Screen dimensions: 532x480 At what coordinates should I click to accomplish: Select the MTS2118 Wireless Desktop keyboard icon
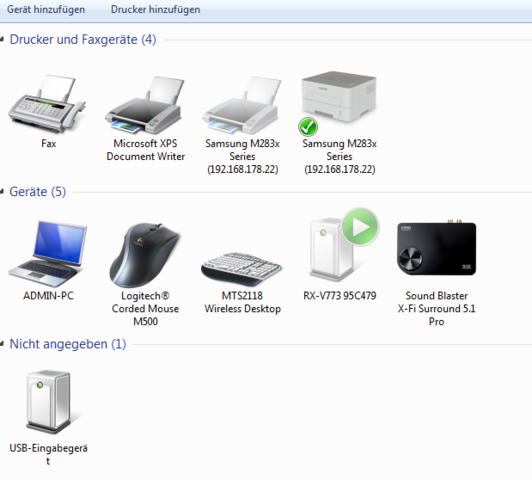point(242,269)
